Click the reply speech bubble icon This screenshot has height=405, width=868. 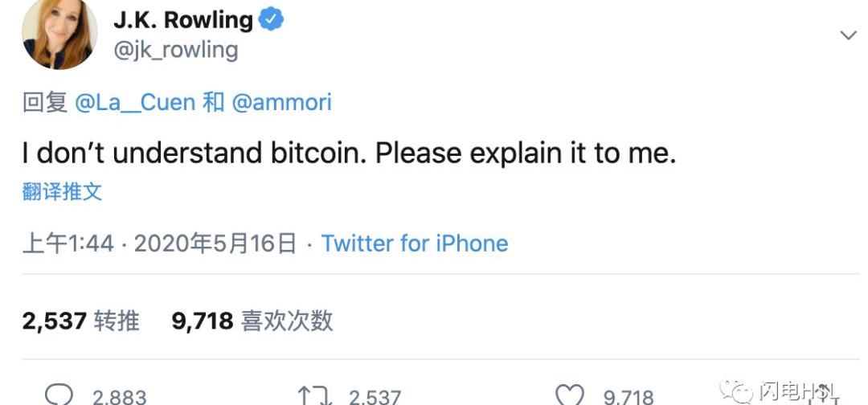click(x=59, y=395)
